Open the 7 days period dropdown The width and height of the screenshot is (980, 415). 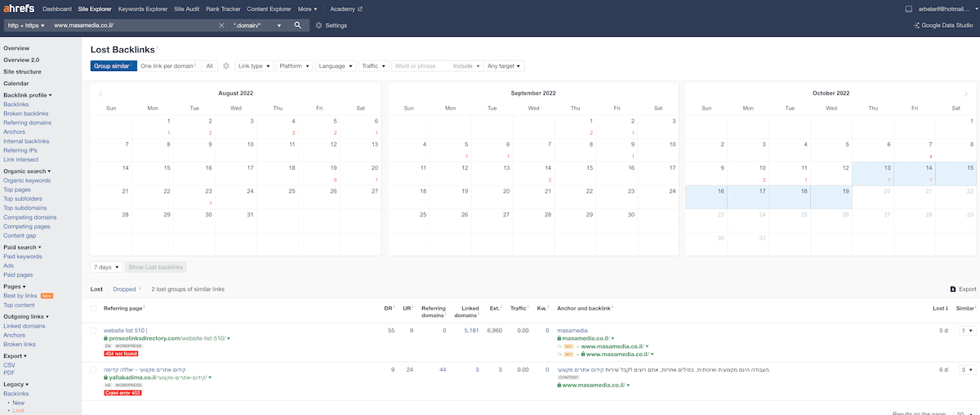coord(106,267)
